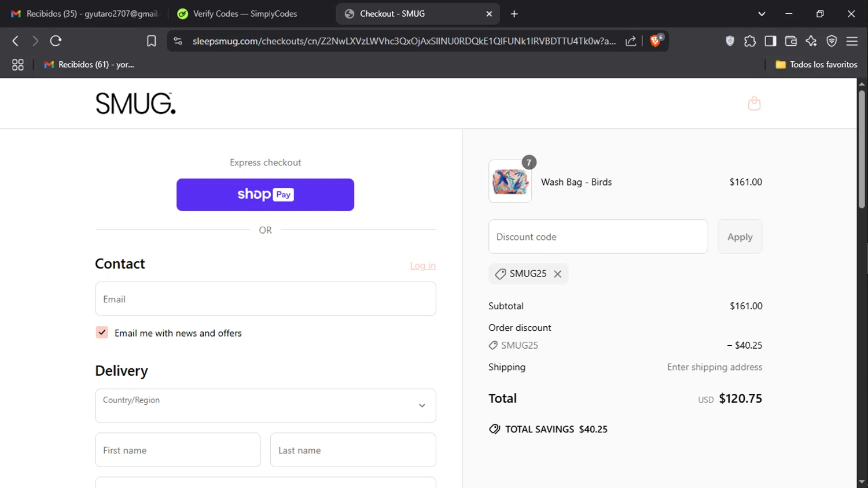This screenshot has height=488, width=868.
Task: Switch to Verify Codes SimplyCodes tab
Action: (x=245, y=14)
